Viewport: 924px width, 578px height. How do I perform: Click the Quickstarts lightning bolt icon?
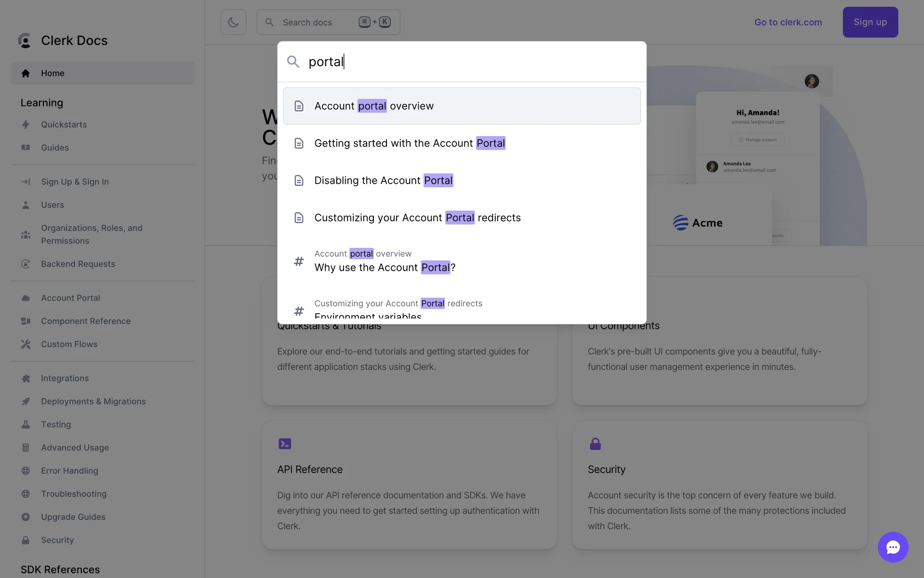click(x=26, y=125)
